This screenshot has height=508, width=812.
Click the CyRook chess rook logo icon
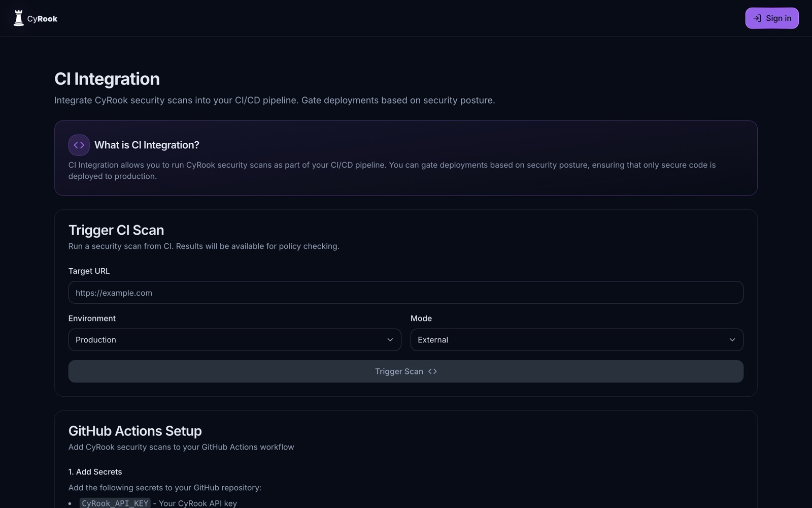(19, 18)
